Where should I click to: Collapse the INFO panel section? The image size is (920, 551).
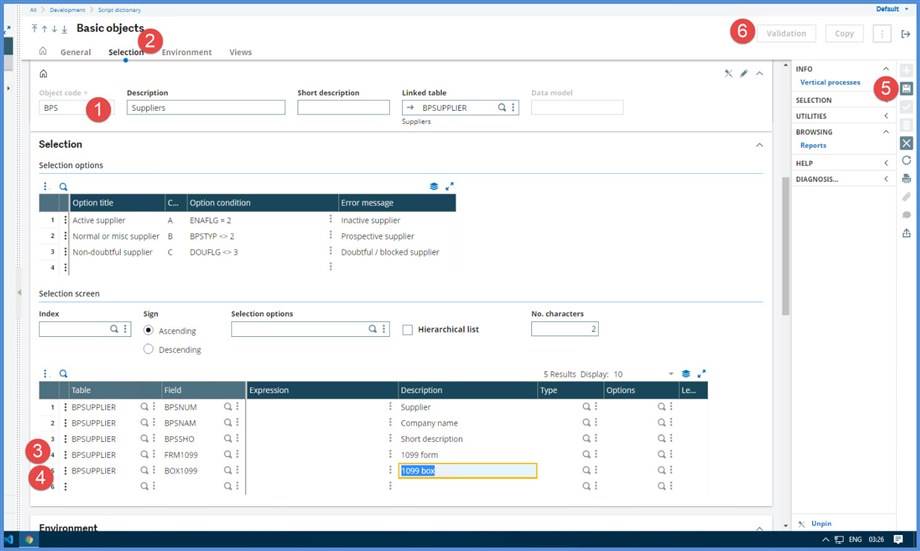coord(886,69)
